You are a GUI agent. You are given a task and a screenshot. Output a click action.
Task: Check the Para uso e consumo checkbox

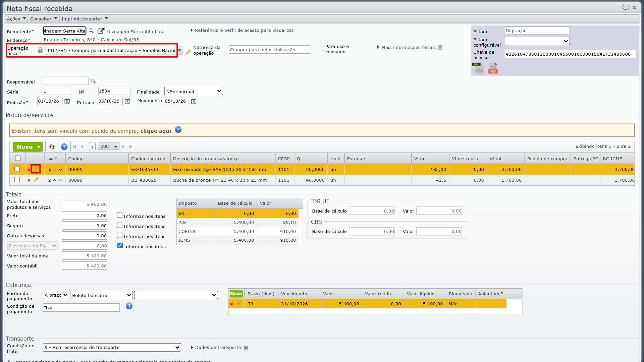click(321, 49)
